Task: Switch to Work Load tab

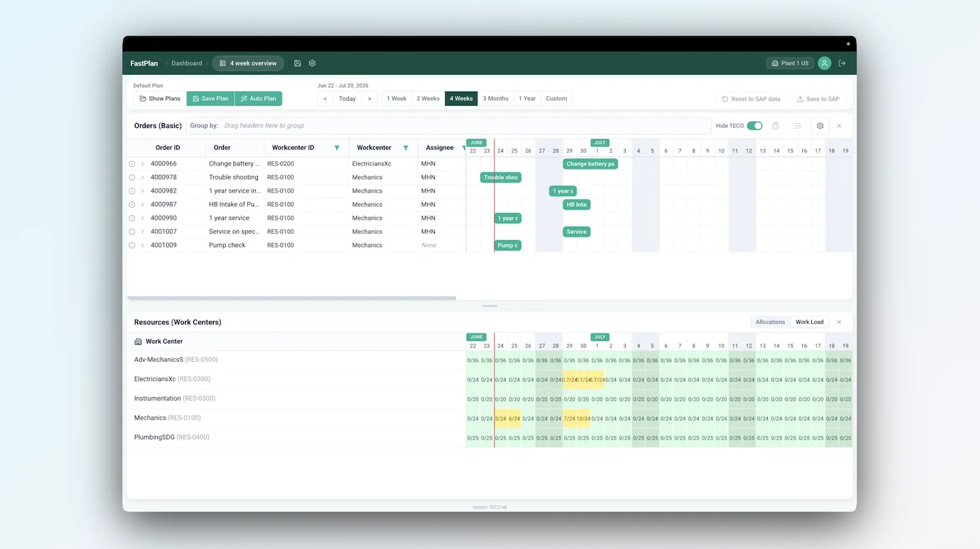Action: click(809, 322)
